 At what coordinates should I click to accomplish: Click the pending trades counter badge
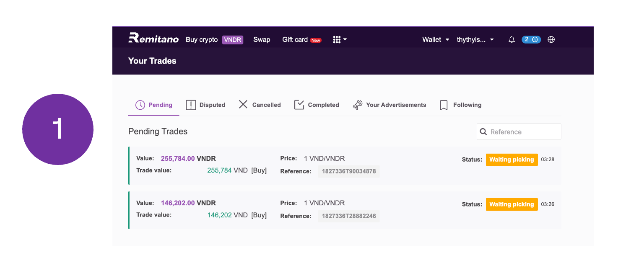point(531,40)
